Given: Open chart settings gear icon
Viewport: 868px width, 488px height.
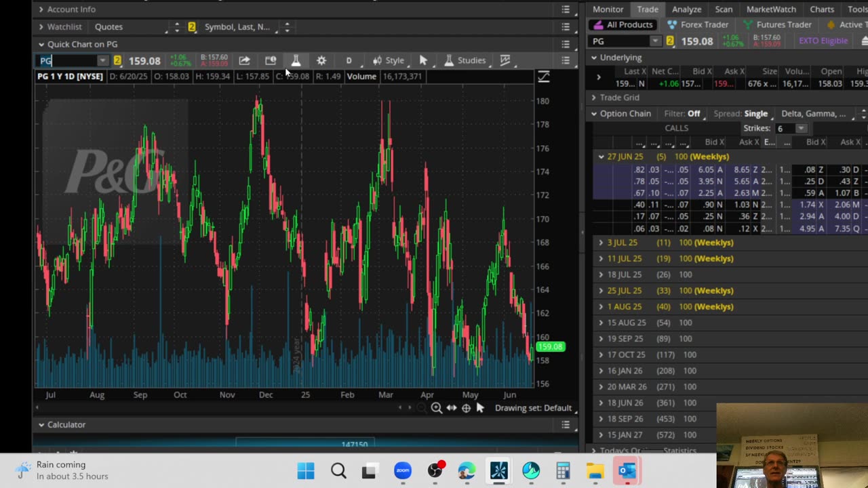Looking at the screenshot, I should [x=321, y=60].
